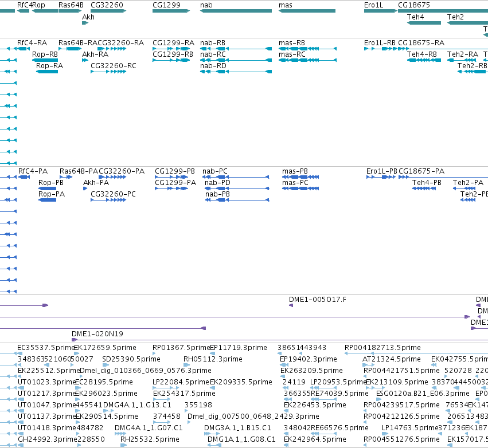The height and width of the screenshot is (448, 488).
Task: Open the EK242964.5prime EST
Action: pos(286,445)
